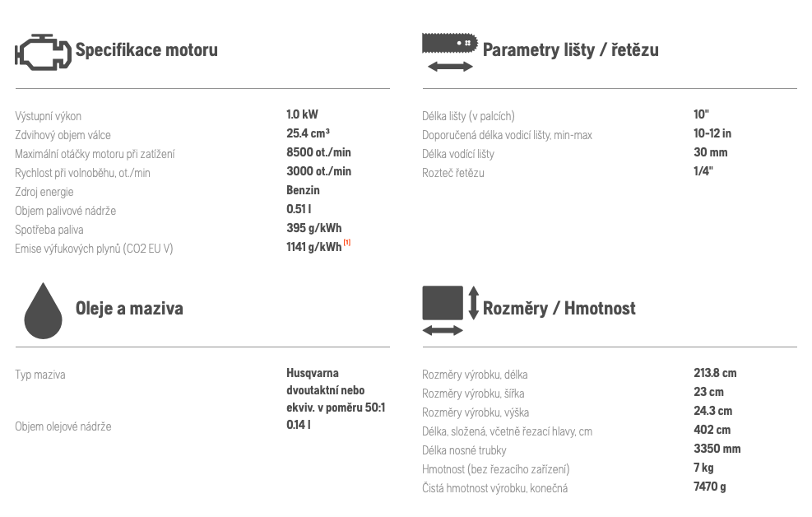Click the Benzin energy source value

click(x=303, y=190)
